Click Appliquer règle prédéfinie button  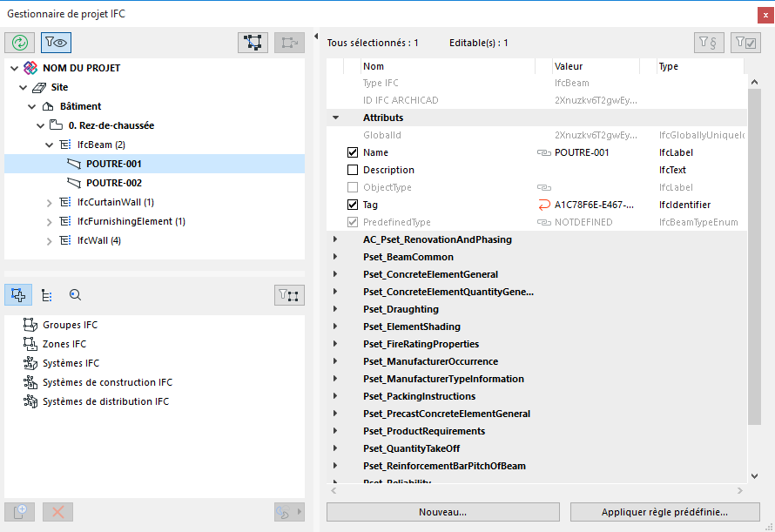pyautogui.click(x=664, y=512)
